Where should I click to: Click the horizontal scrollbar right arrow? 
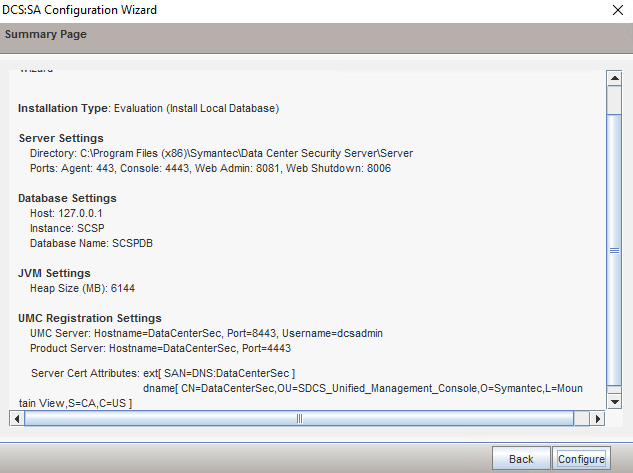[597, 419]
